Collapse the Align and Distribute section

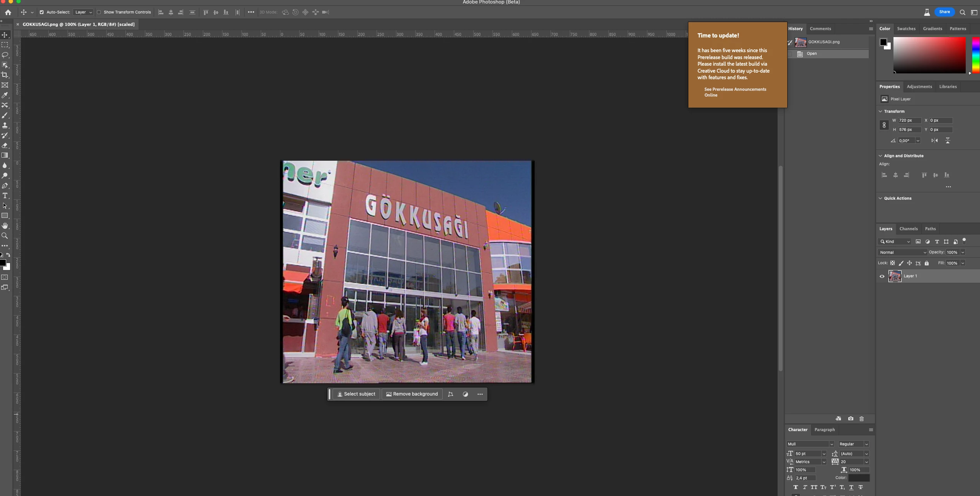(880, 156)
